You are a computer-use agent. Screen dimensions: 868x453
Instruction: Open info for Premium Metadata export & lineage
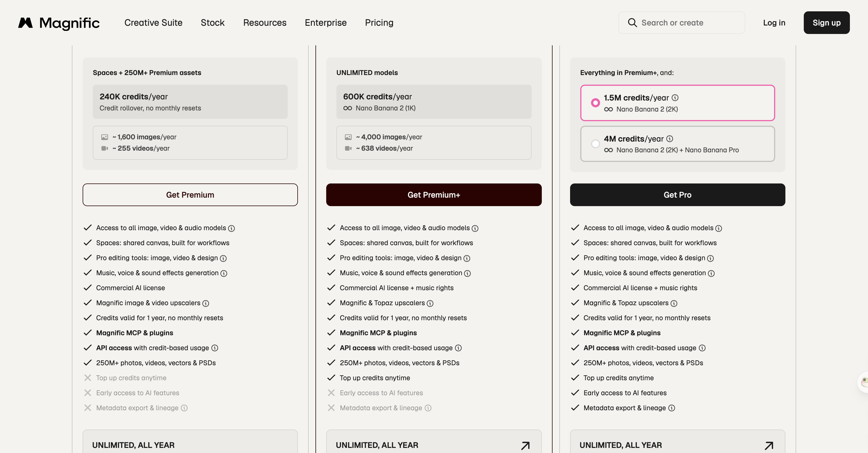184,408
